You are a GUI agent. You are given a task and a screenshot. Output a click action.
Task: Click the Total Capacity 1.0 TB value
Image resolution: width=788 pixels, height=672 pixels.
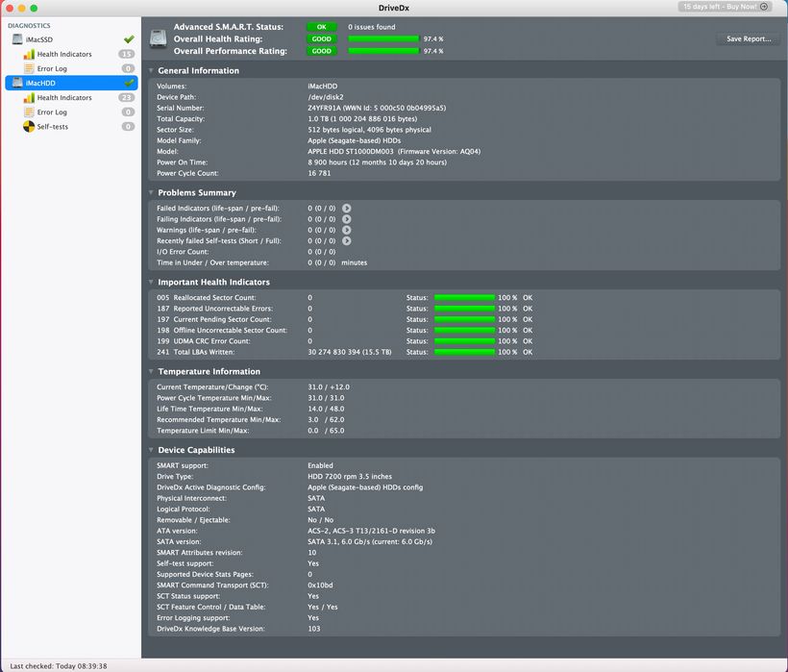[x=362, y=119]
